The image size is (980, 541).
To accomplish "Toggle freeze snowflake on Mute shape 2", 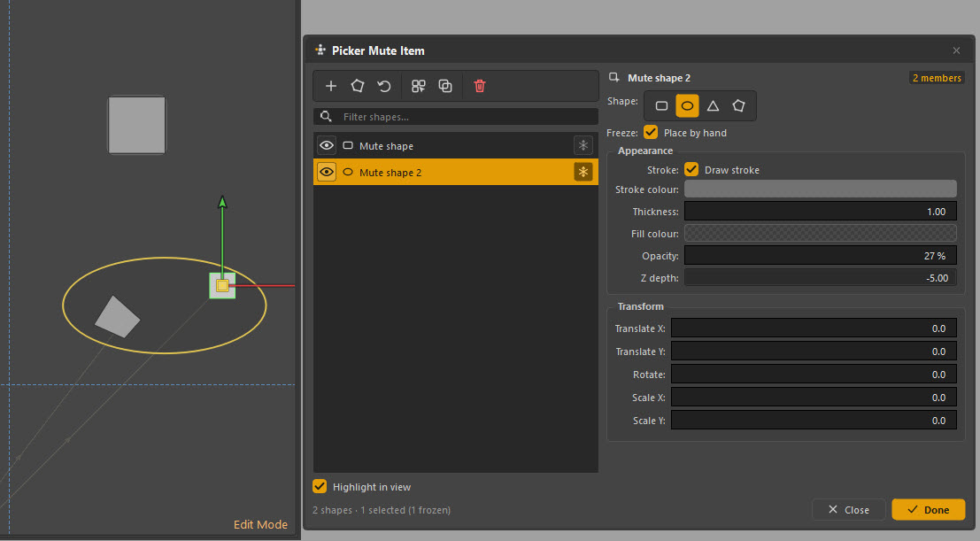I will coord(583,172).
